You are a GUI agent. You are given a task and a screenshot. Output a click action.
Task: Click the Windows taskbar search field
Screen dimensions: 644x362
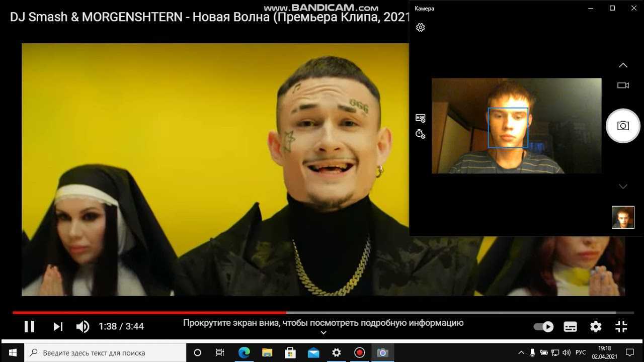(x=105, y=352)
